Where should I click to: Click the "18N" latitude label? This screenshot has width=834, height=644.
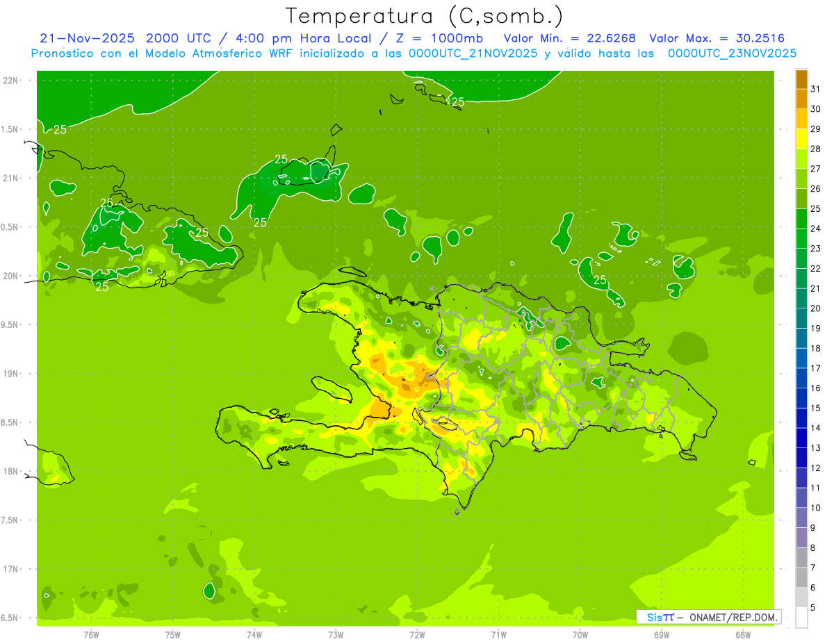click(11, 471)
